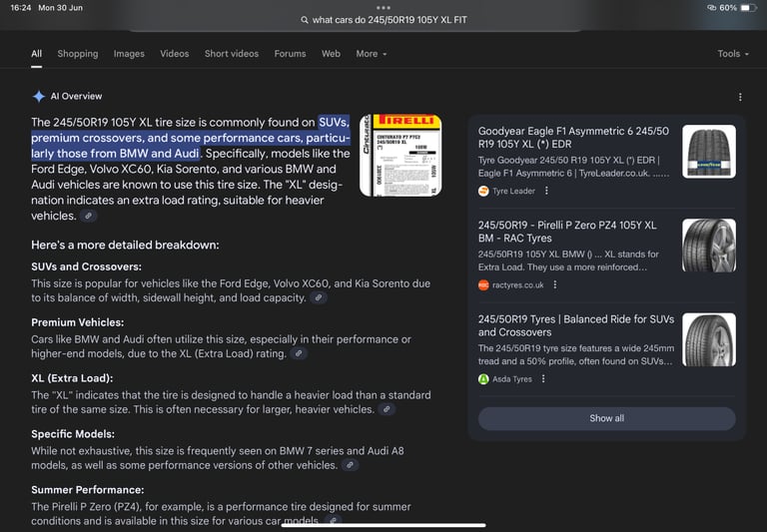Open Goodyear Eagle F1 Asymmetric 6 result
Image resolution: width=767 pixels, height=532 pixels.
click(573, 138)
